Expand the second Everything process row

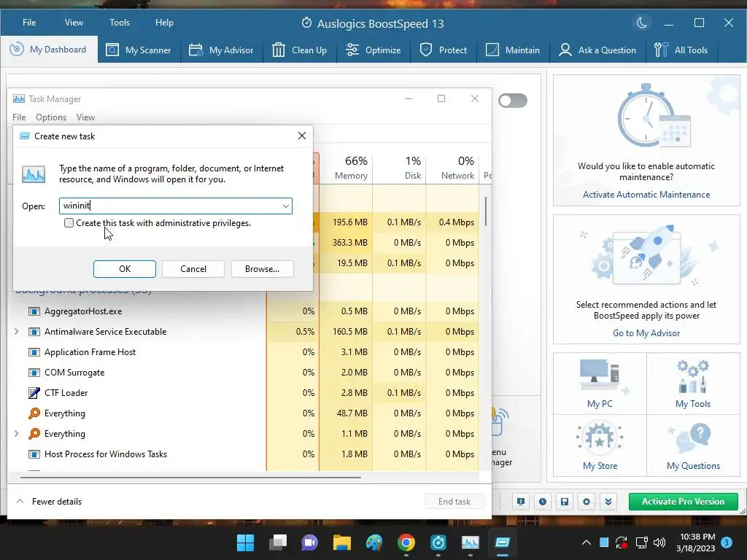click(17, 433)
